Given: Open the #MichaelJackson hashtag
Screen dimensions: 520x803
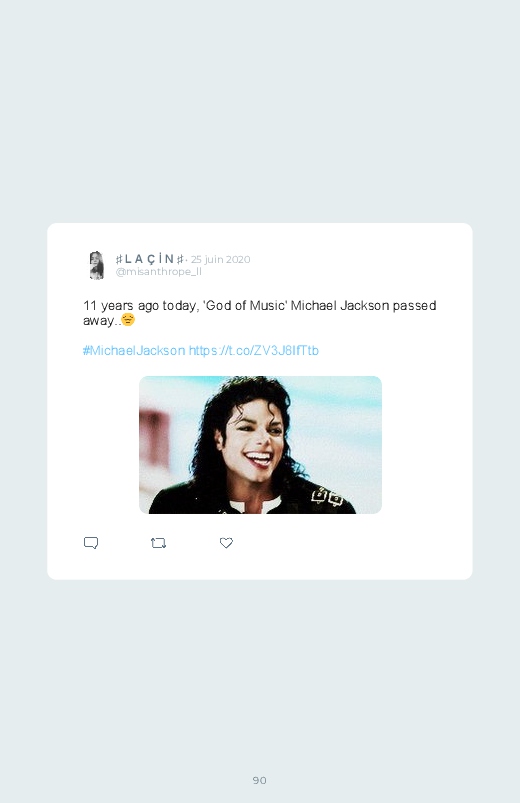Looking at the screenshot, I should (x=134, y=350).
